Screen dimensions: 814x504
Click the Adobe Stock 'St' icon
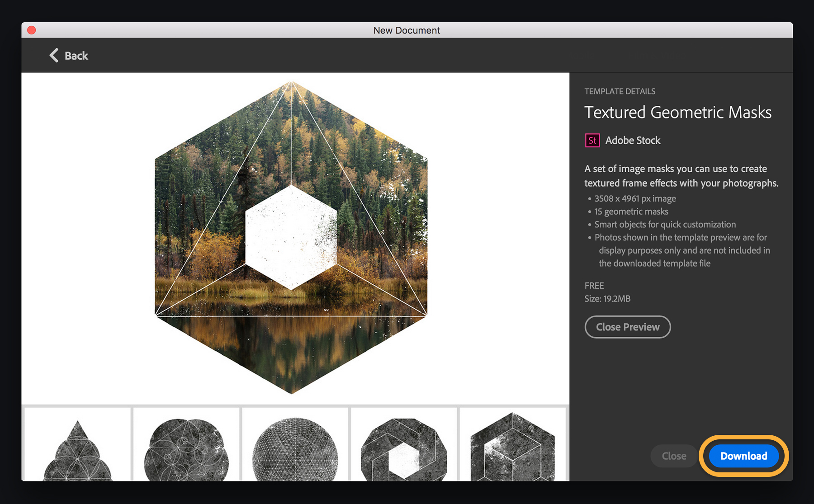(x=592, y=140)
